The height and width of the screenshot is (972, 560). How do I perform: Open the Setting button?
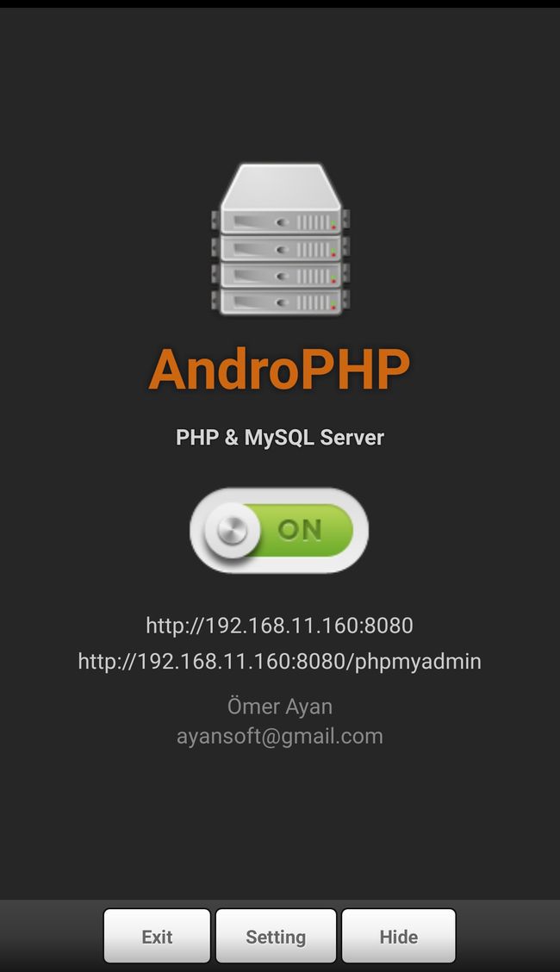276,936
